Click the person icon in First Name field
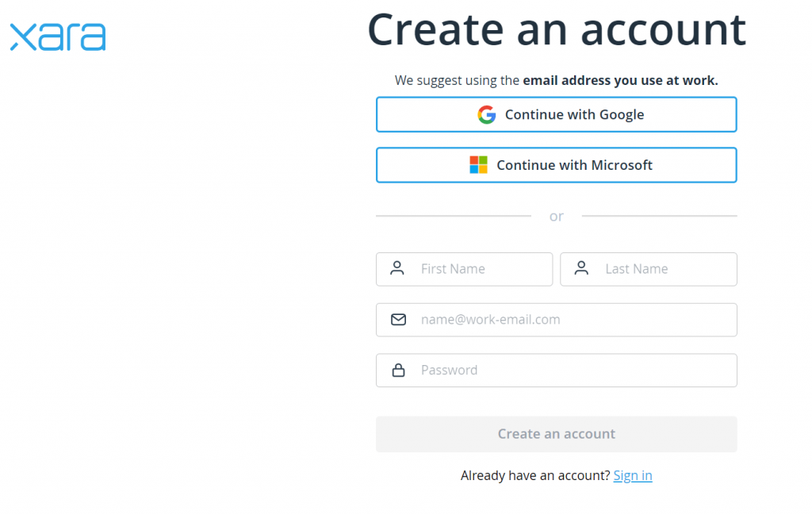 pyautogui.click(x=397, y=269)
